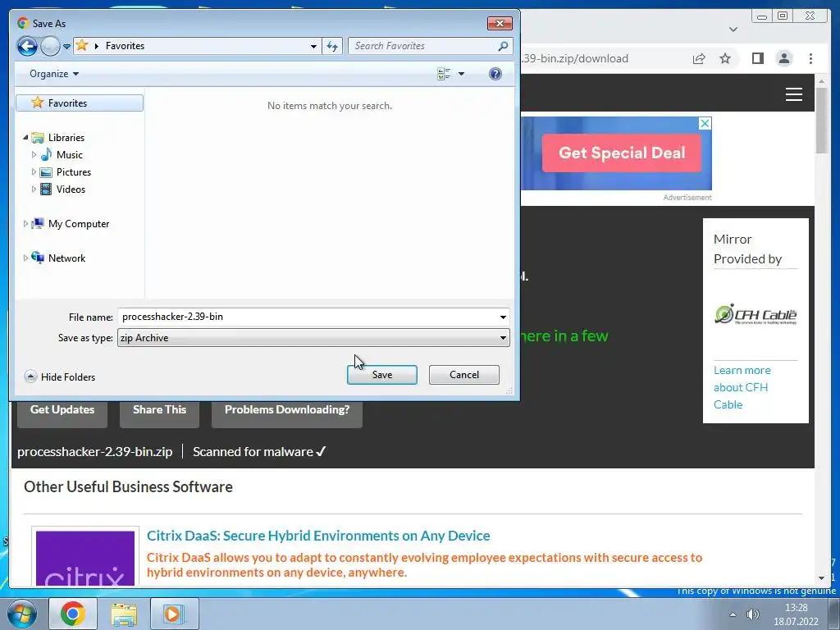Image resolution: width=840 pixels, height=630 pixels.
Task: Expand the Favorites address bar dropdown
Action: 313,46
